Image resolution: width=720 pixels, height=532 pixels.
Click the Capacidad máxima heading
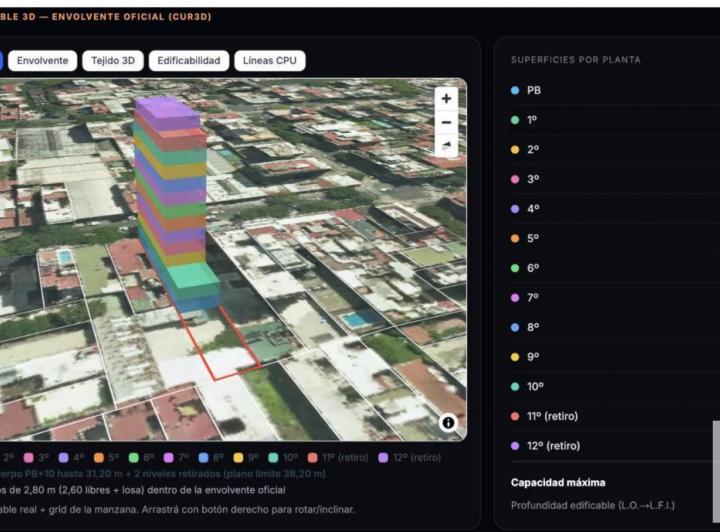pyautogui.click(x=558, y=482)
